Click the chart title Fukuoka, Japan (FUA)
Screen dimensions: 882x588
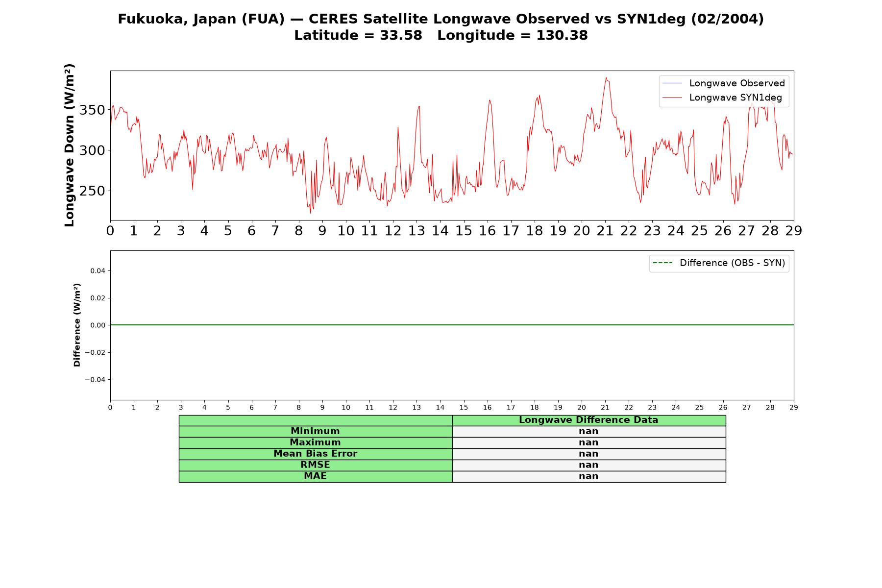tap(201, 19)
